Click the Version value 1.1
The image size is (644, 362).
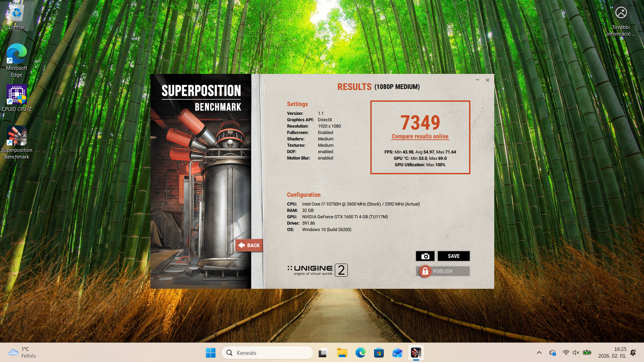click(321, 114)
